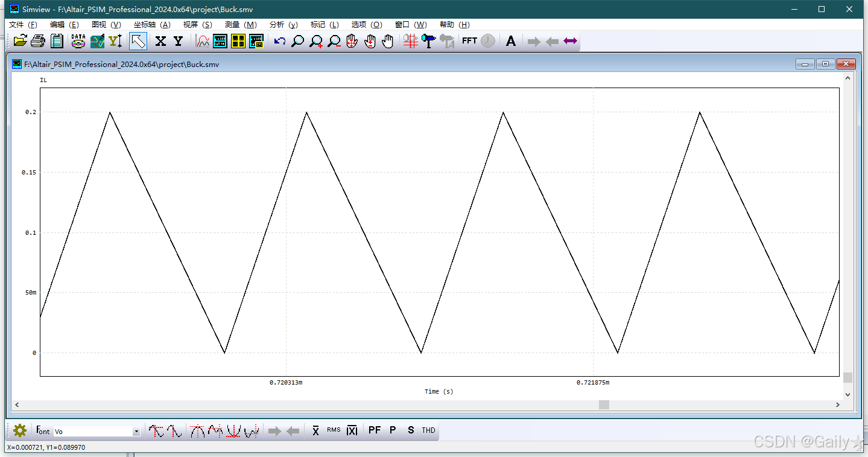
Task: Calculate RMS value
Action: click(334, 430)
